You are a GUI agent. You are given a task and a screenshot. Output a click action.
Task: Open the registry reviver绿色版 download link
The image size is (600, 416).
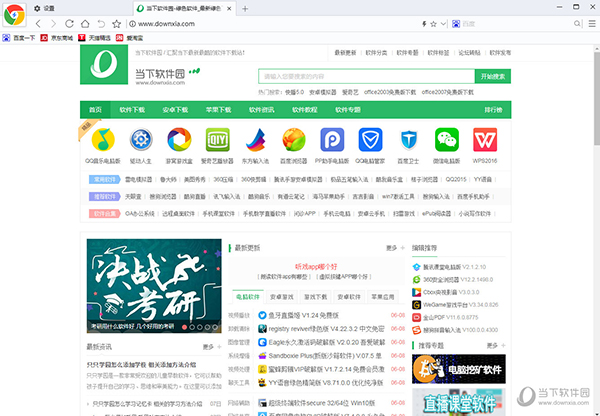[x=326, y=329]
